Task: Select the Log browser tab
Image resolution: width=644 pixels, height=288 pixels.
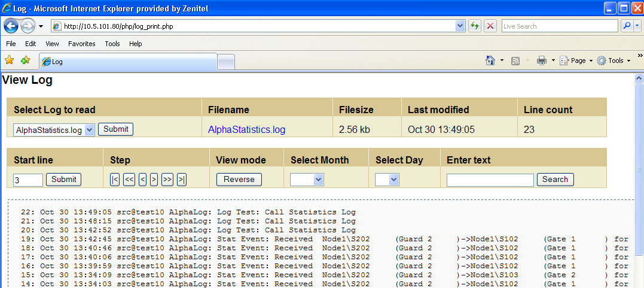Action: tap(128, 62)
